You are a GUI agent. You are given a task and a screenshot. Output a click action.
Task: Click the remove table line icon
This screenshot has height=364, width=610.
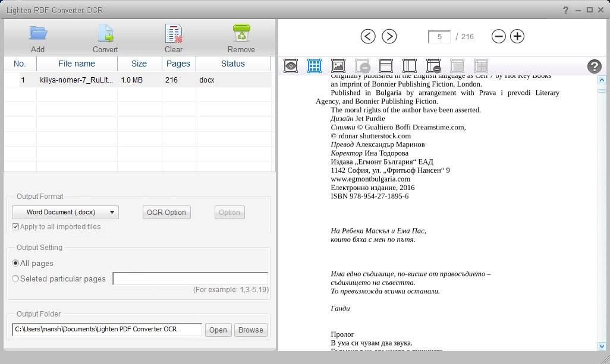(433, 66)
